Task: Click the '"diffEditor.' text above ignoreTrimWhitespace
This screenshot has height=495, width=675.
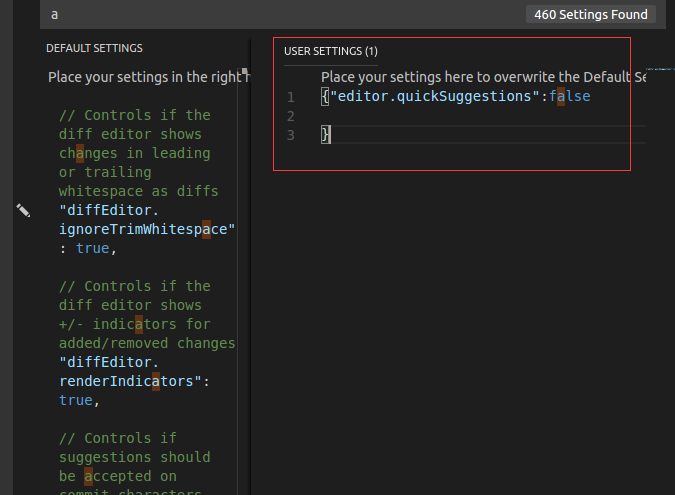Action: click(109, 210)
